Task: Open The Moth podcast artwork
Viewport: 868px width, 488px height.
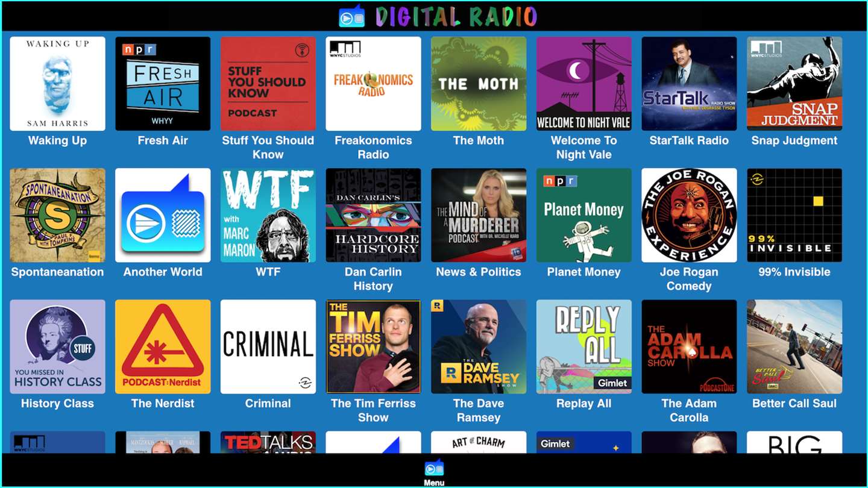Action: [x=479, y=84]
